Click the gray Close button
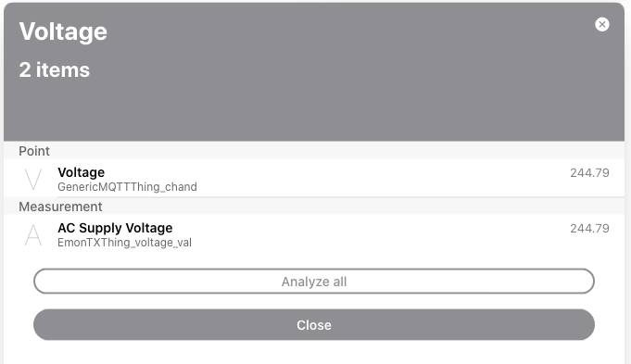631x364 pixels. pyautogui.click(x=314, y=324)
